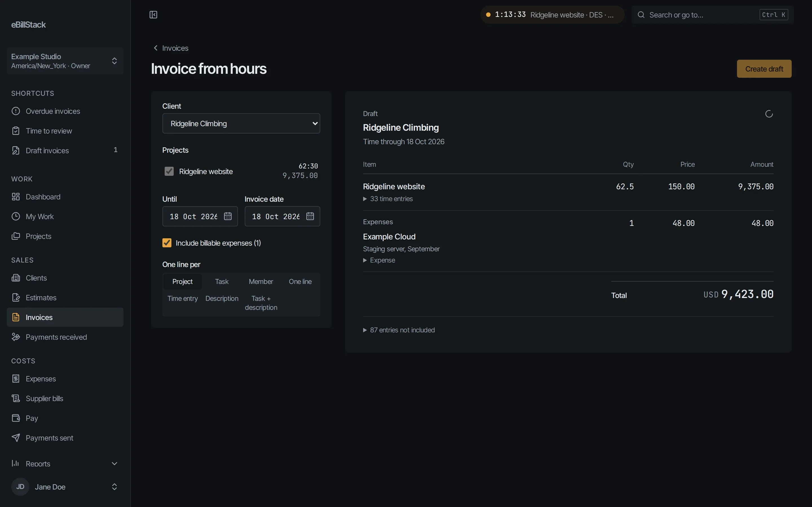Click the Payments sent paper-plane icon
The image size is (812, 507).
[x=16, y=438]
